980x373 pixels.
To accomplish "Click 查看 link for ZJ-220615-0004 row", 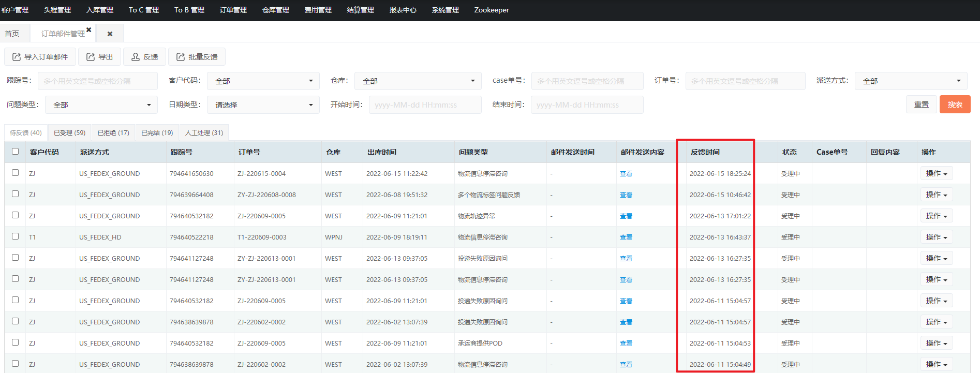I will [626, 174].
